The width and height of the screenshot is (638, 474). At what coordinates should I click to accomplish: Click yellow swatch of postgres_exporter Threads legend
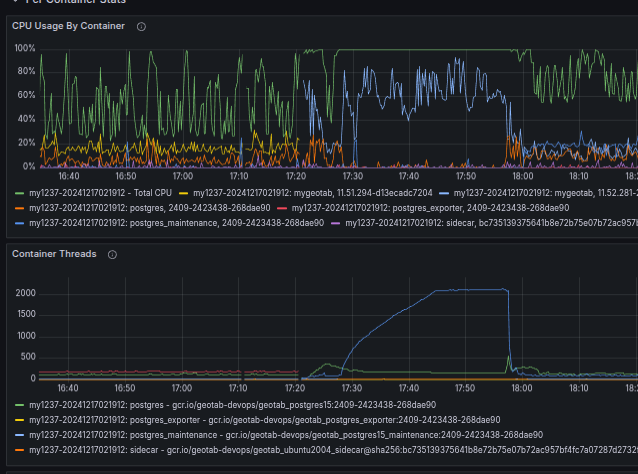click(x=20, y=420)
